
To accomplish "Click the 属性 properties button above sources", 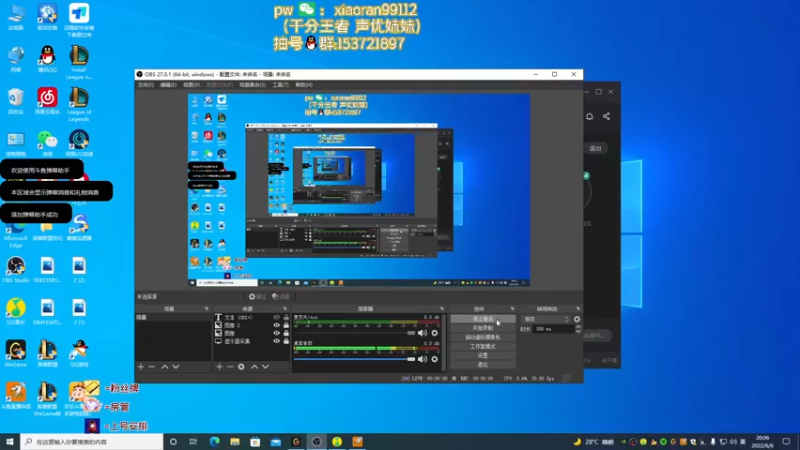I will click(258, 296).
